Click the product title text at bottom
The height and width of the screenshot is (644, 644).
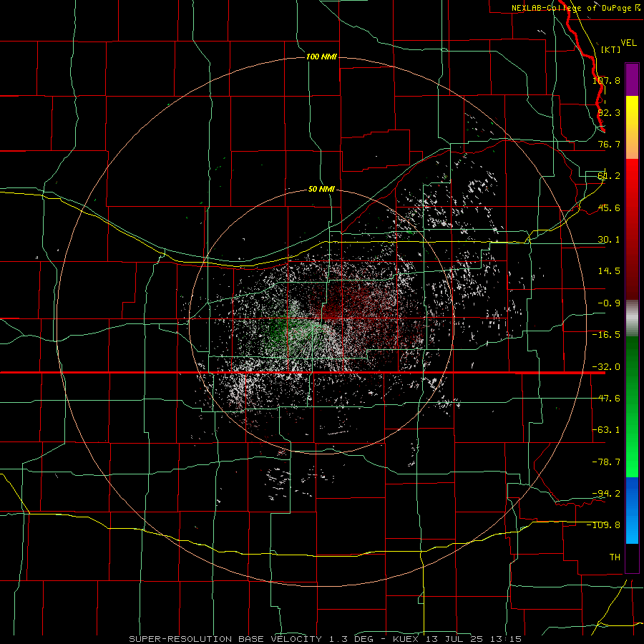pyautogui.click(x=326, y=639)
